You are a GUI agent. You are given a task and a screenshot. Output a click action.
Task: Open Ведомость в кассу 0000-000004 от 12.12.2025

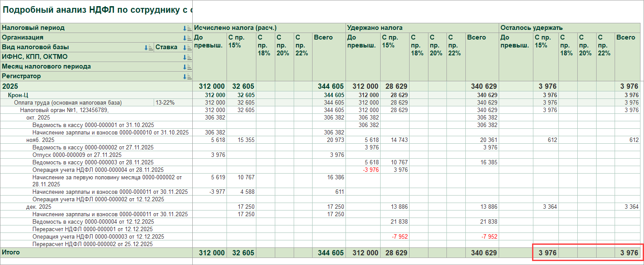(93, 221)
